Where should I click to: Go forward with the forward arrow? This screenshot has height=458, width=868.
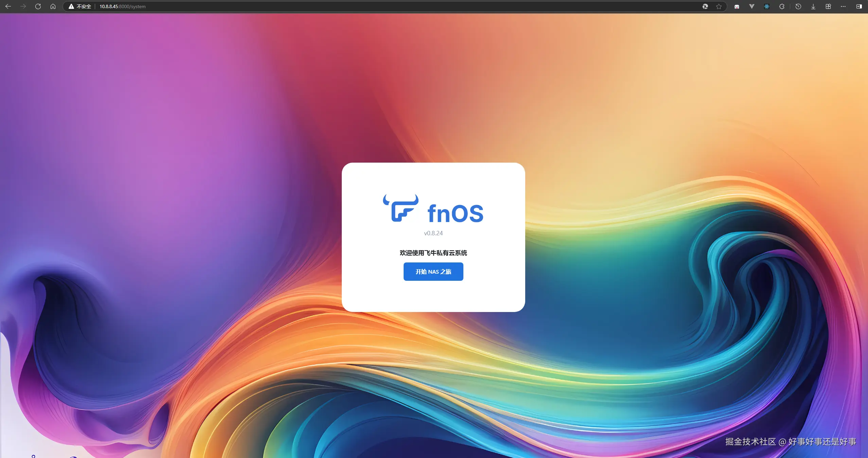23,6
